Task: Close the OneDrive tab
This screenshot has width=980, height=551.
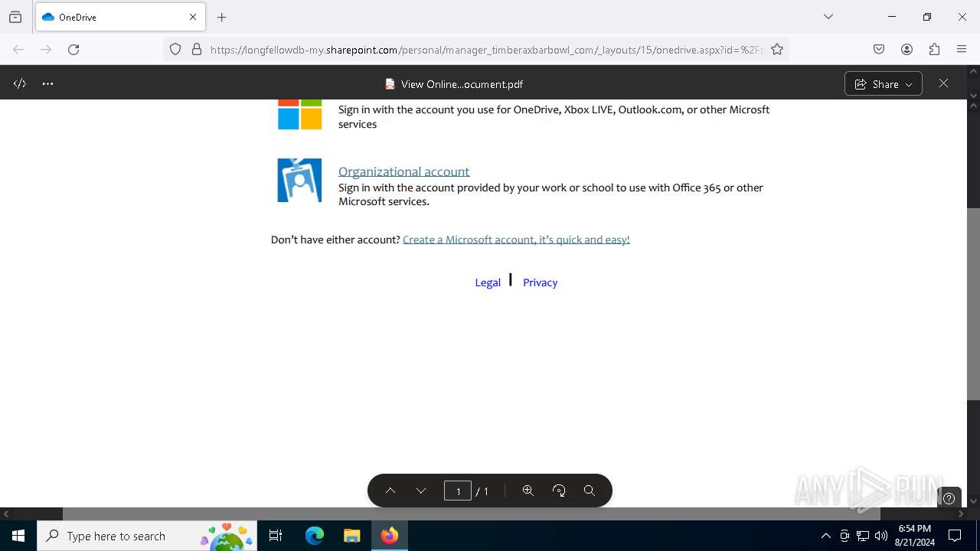Action: 193,17
